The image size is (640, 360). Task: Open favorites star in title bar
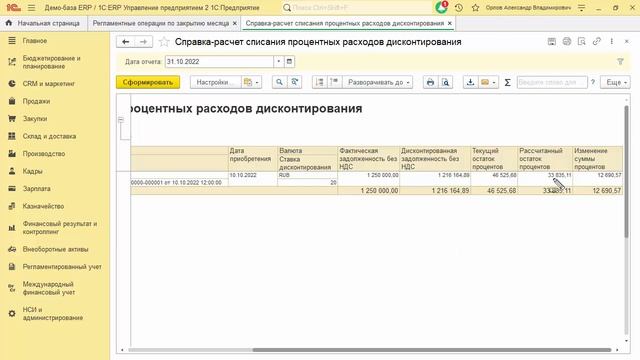pyautogui.click(x=476, y=8)
